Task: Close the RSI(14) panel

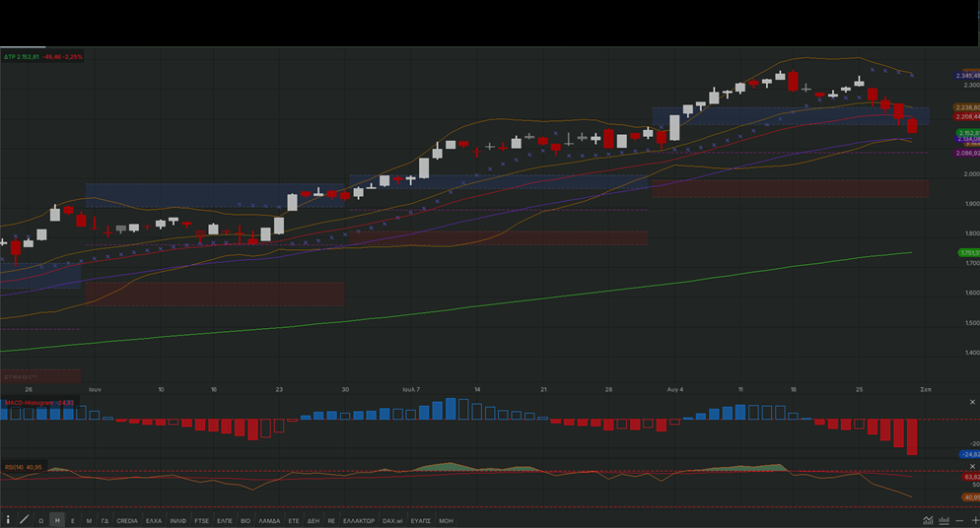Action: coord(972,466)
